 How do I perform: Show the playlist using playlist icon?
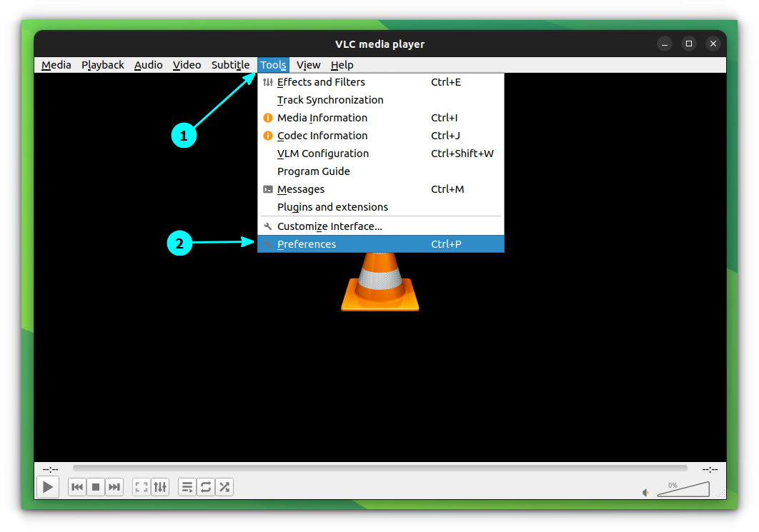[187, 486]
